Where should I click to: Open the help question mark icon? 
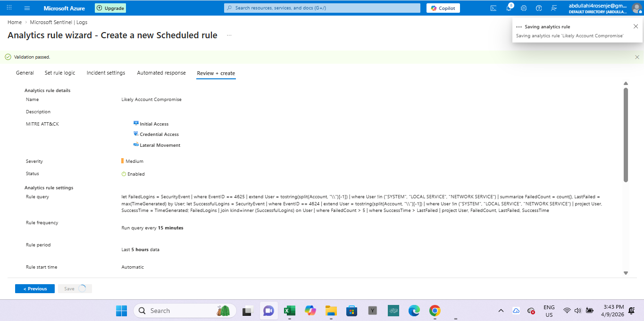[539, 8]
